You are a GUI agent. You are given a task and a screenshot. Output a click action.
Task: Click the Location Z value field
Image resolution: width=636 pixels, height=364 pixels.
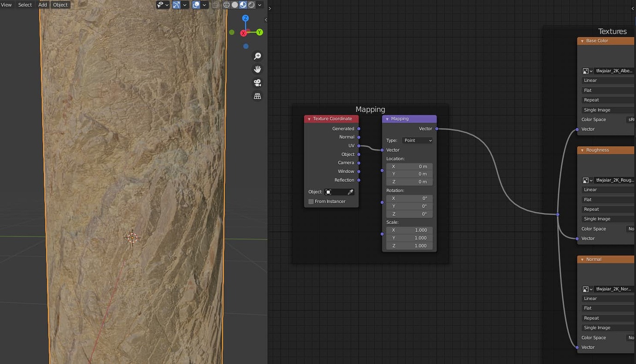(409, 182)
